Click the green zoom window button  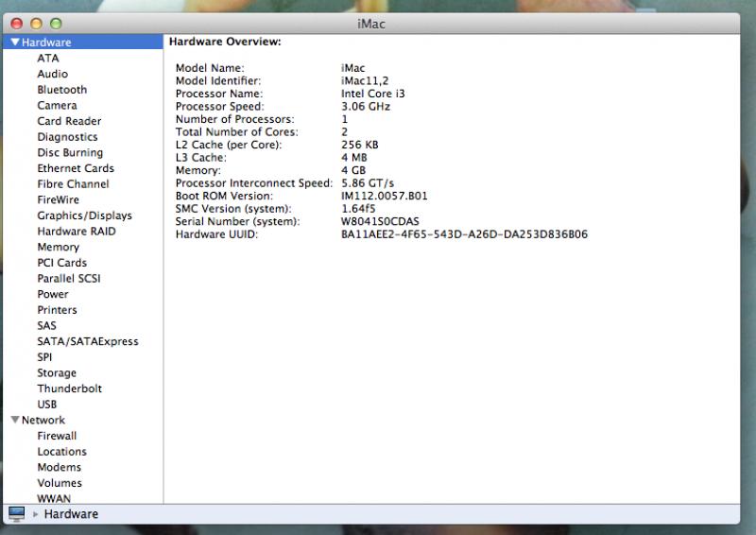click(55, 21)
